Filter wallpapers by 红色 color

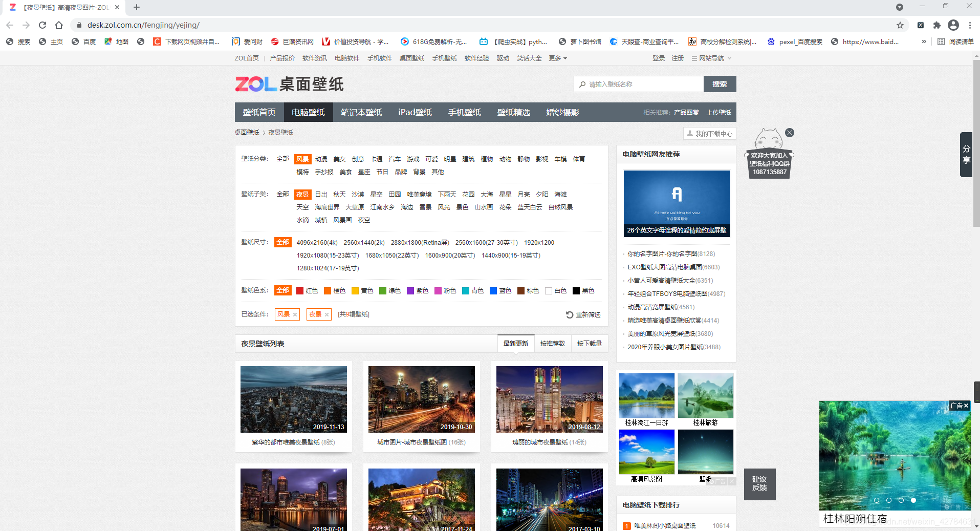point(307,291)
